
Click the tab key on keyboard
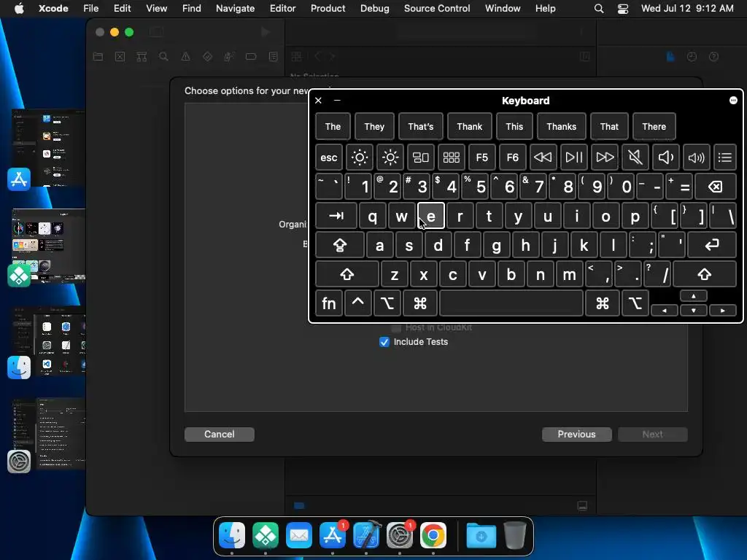(x=336, y=216)
